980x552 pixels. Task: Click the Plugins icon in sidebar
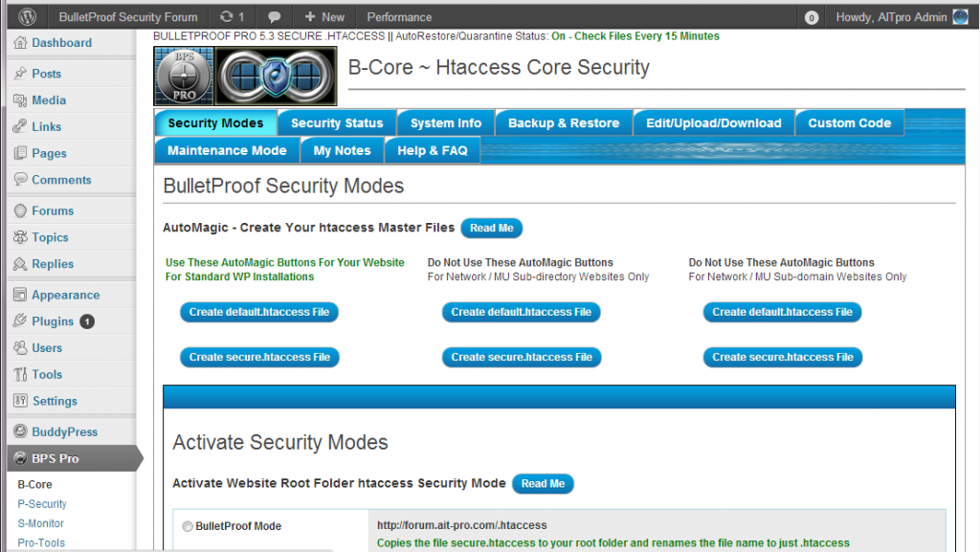tap(20, 321)
